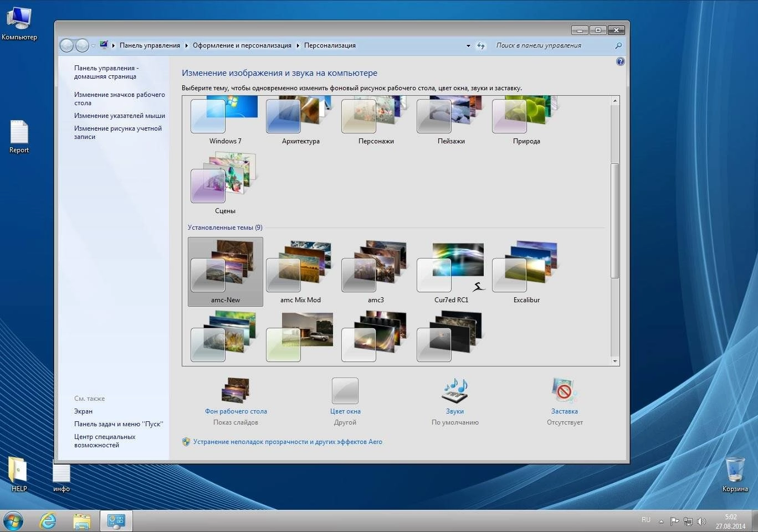The height and width of the screenshot is (532, 758).
Task: Click the theme list scroll up arrow
Action: (614, 101)
